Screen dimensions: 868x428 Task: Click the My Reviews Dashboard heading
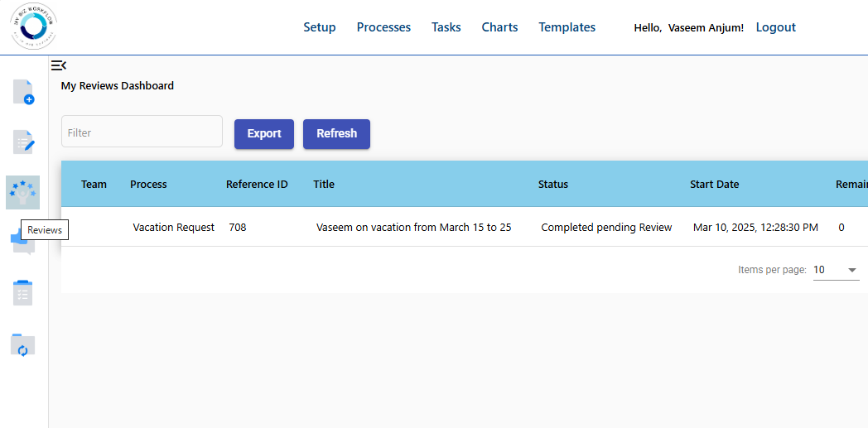coord(118,86)
